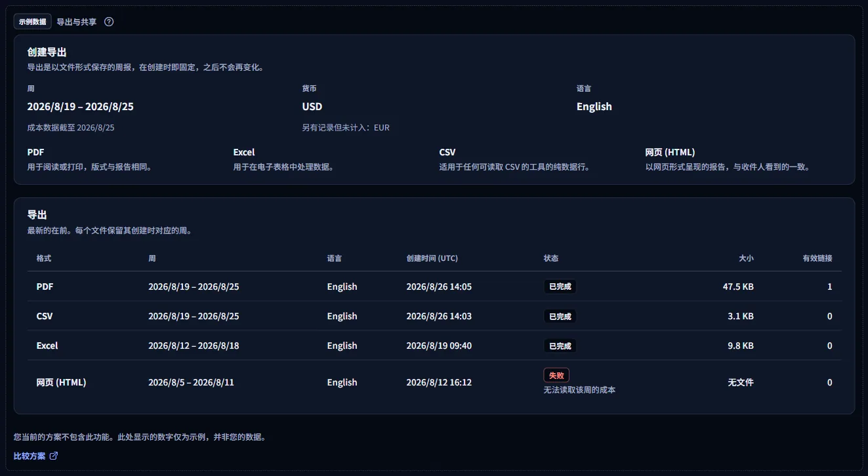Click the 创建时间 (UTC) column header
The image size is (868, 476).
(x=432, y=258)
